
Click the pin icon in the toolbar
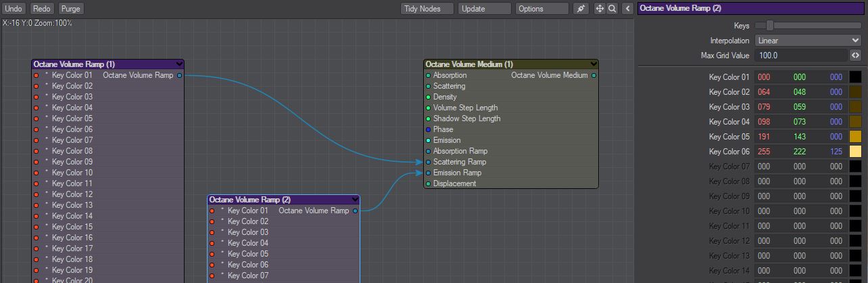581,9
